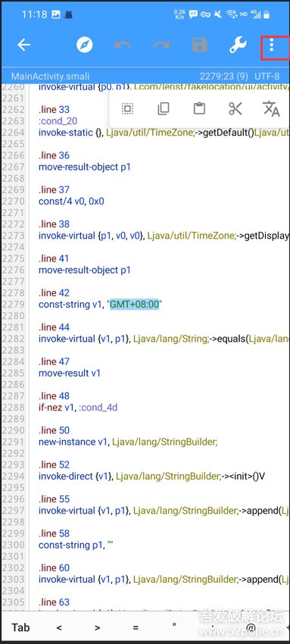Place cursor on if-nez v1 line
The width and height of the screenshot is (290, 644).
tap(78, 408)
